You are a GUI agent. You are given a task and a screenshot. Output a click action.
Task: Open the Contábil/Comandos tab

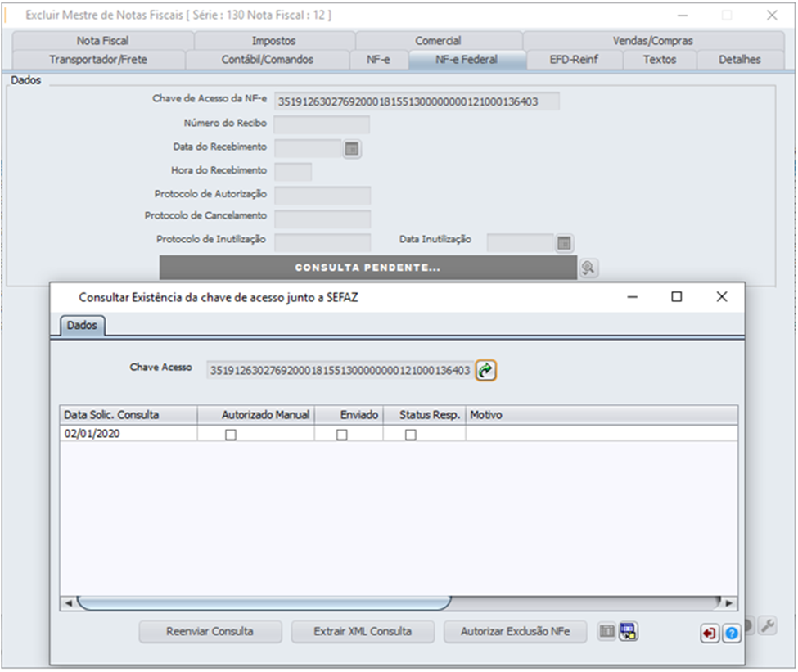268,60
